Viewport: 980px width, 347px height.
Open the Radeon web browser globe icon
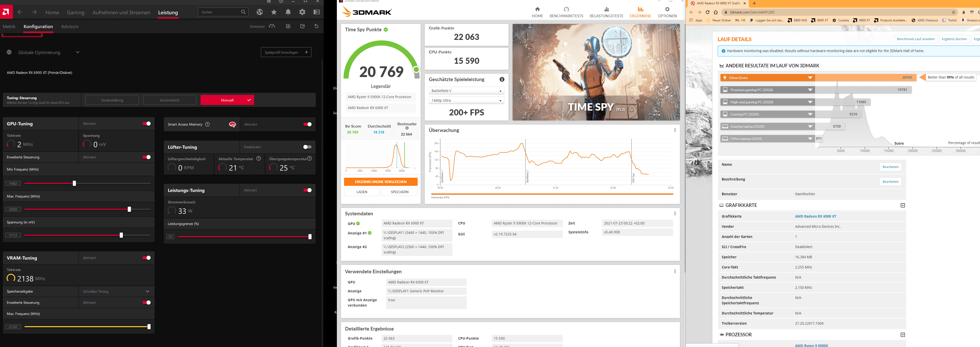pos(259,12)
